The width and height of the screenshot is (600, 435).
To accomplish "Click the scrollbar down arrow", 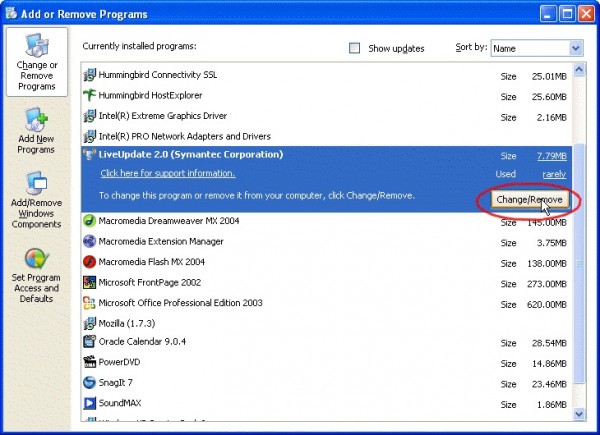I will click(x=579, y=414).
